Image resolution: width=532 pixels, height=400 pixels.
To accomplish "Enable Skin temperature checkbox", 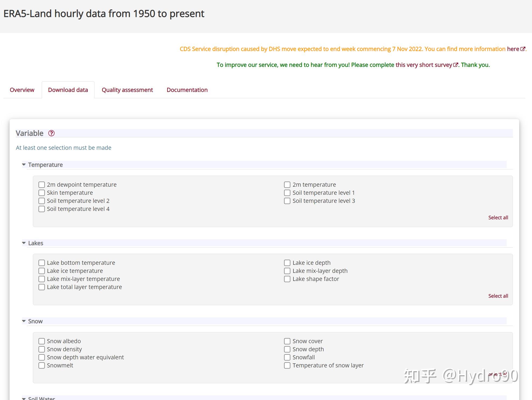I will click(x=41, y=193).
